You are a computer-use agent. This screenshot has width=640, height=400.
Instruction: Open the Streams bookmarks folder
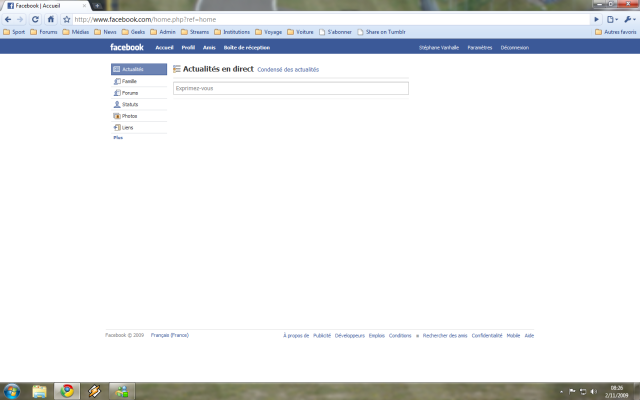195,32
